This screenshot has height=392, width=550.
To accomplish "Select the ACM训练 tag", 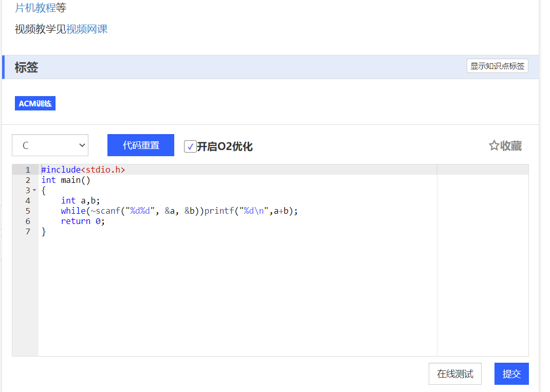I will pos(35,103).
